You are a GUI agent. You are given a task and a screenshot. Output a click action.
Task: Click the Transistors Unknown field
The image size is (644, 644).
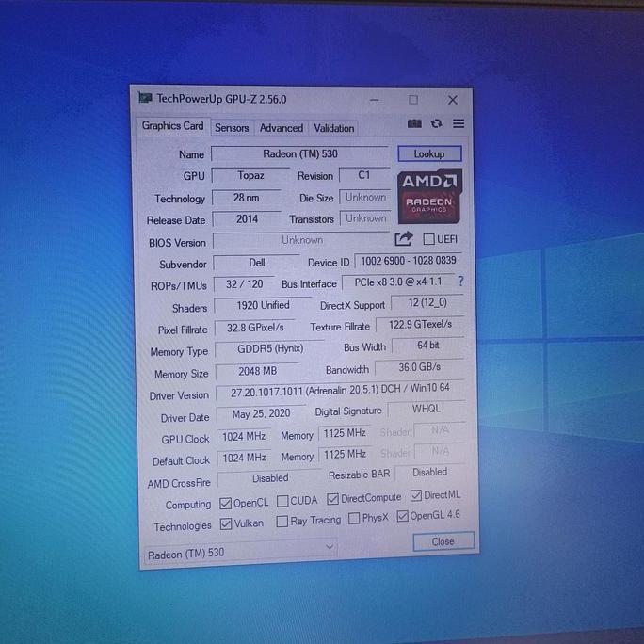coord(366,218)
